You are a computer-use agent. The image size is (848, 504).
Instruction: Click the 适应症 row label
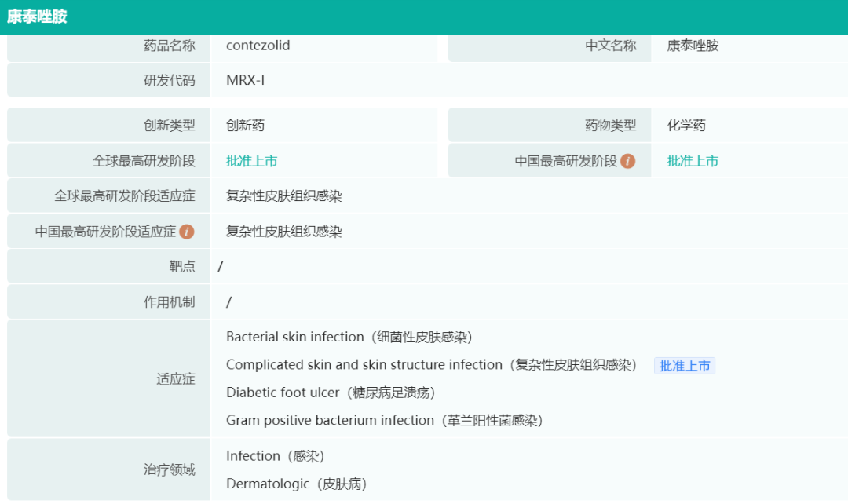point(175,379)
